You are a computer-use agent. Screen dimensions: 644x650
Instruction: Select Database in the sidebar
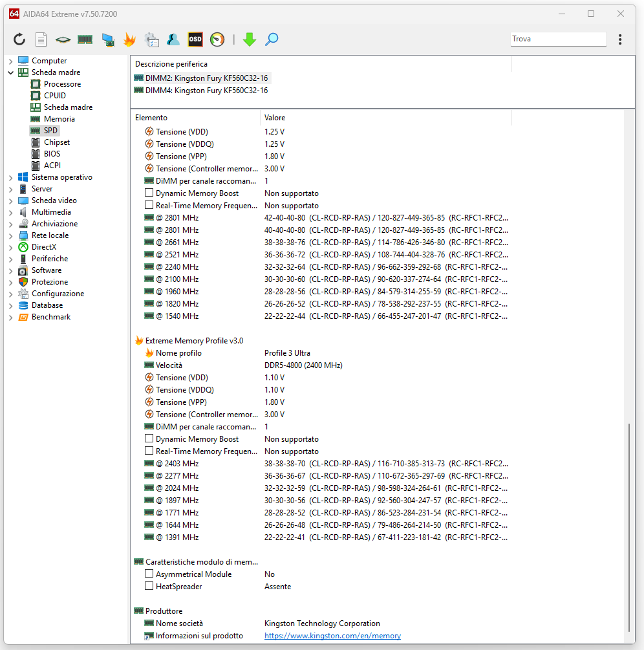[x=47, y=305]
